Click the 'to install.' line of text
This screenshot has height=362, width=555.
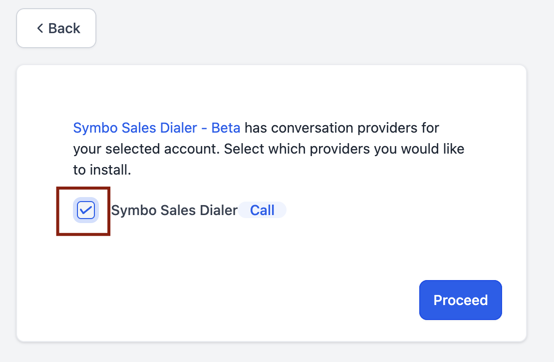point(102,170)
